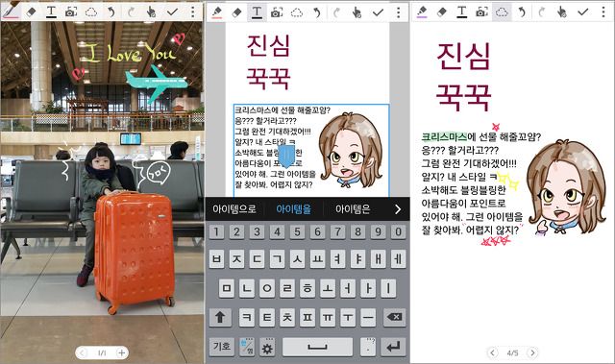Save with the checkmark in the middle screen
Viewport: 615px width, 364px height.
(x=378, y=12)
